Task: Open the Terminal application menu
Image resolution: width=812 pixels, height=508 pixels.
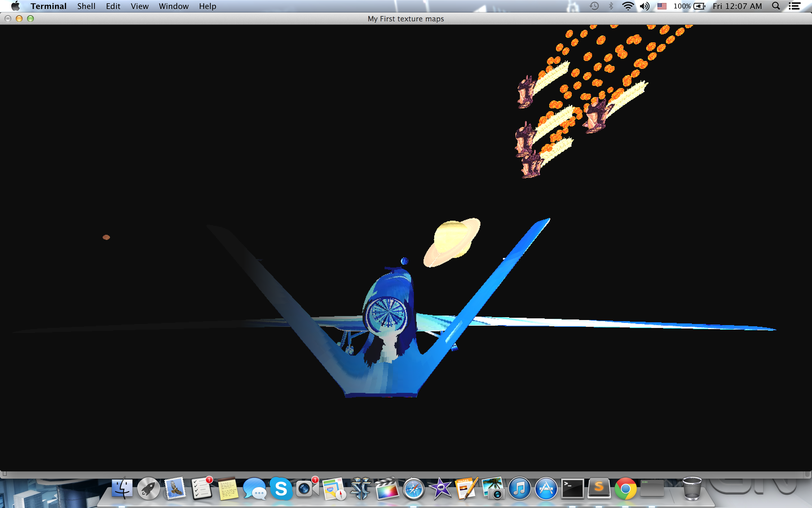Action: 49,6
